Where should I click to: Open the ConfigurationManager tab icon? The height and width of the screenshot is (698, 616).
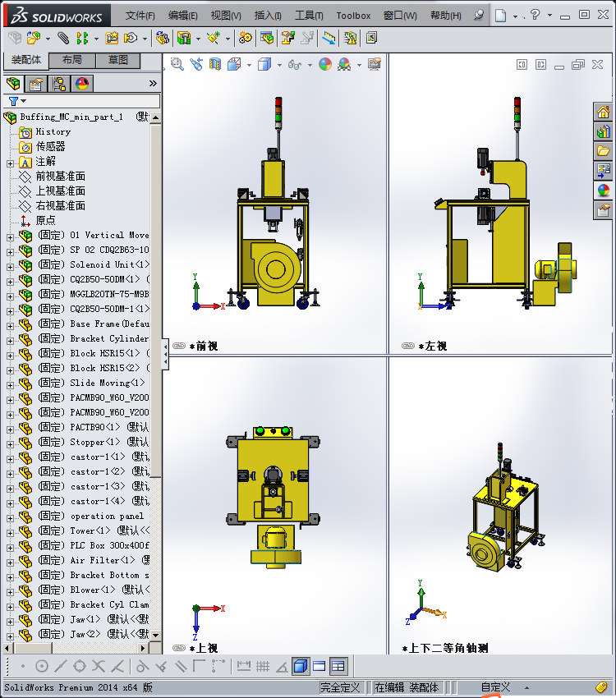click(x=59, y=84)
